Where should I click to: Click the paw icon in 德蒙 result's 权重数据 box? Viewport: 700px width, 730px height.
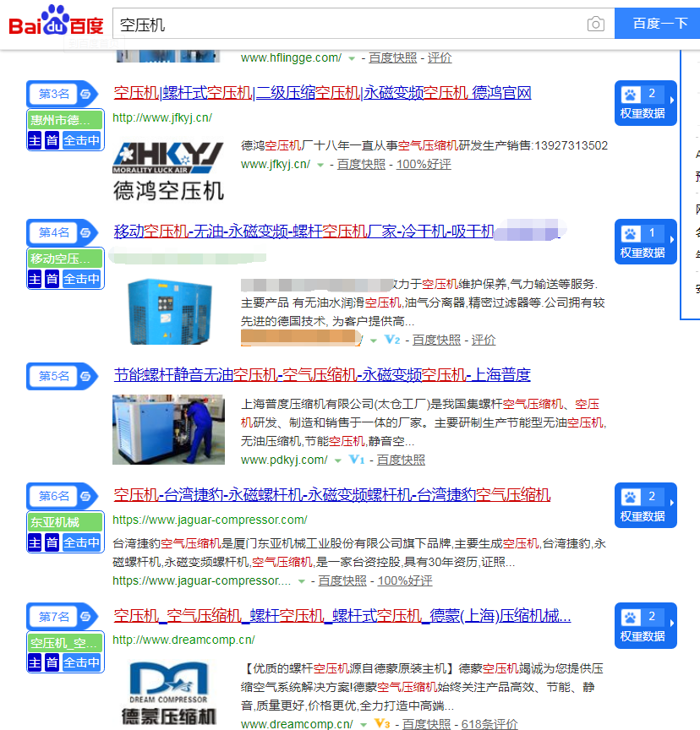[630, 617]
